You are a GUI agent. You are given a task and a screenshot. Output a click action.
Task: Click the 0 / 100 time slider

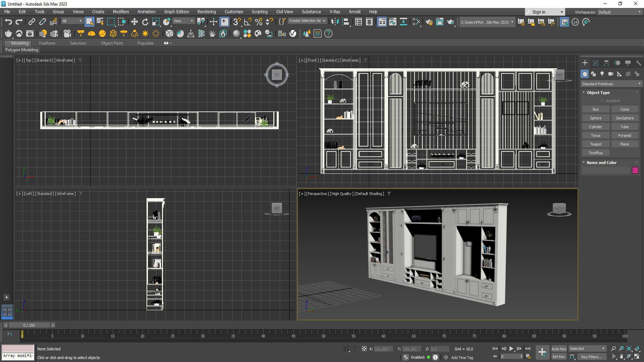pos(29,325)
